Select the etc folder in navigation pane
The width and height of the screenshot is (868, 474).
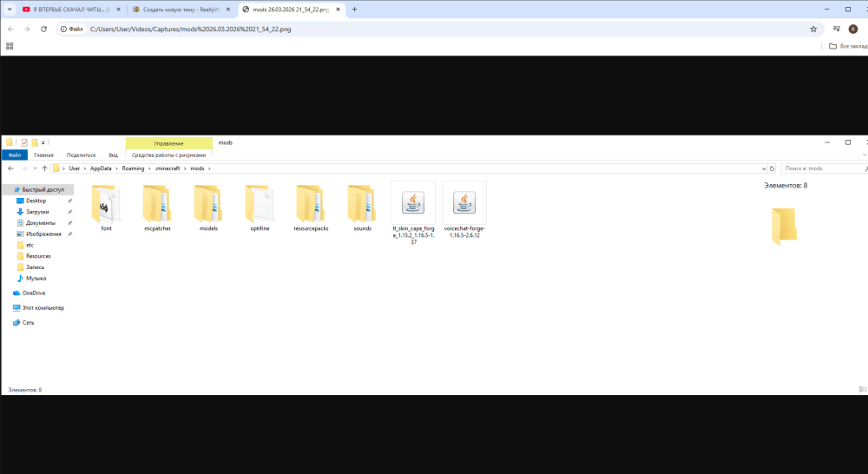pos(30,245)
